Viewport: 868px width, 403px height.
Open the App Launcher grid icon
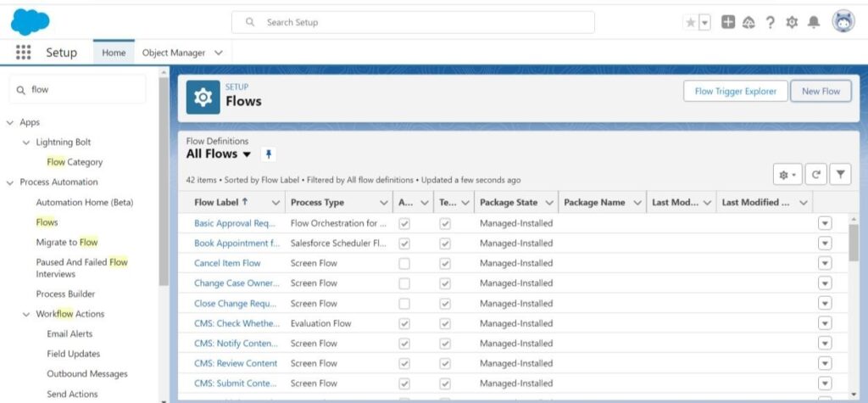[x=24, y=53]
